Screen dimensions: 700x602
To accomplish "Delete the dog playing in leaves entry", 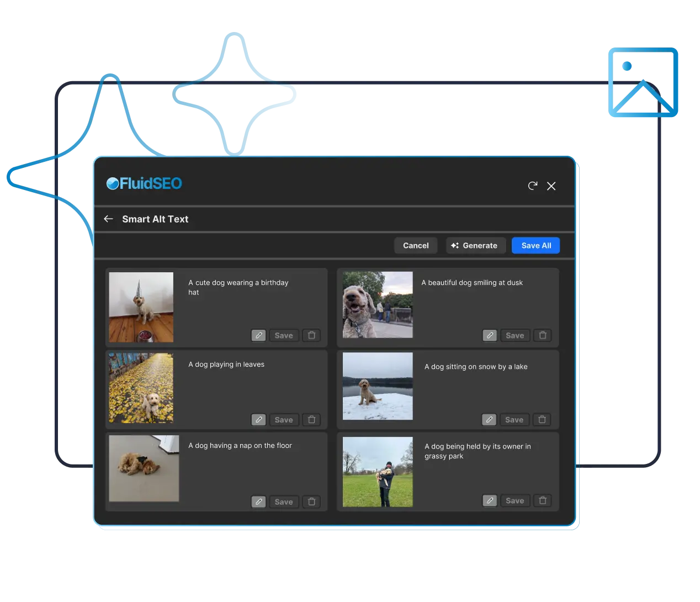I will pos(311,420).
